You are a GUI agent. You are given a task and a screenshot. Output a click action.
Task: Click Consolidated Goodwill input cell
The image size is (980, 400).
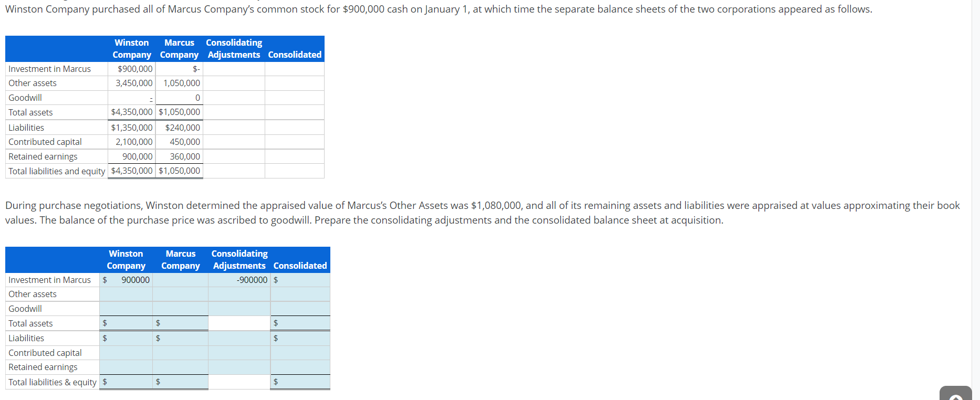(300, 309)
